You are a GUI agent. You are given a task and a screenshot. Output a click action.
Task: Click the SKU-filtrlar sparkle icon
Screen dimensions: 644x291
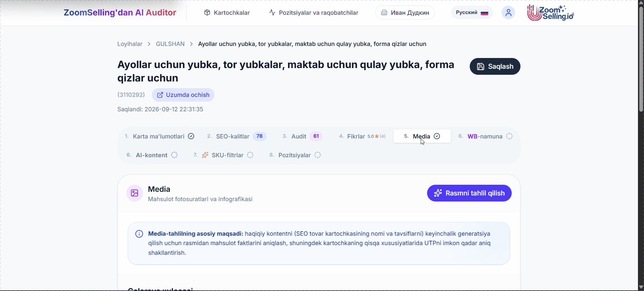point(205,155)
